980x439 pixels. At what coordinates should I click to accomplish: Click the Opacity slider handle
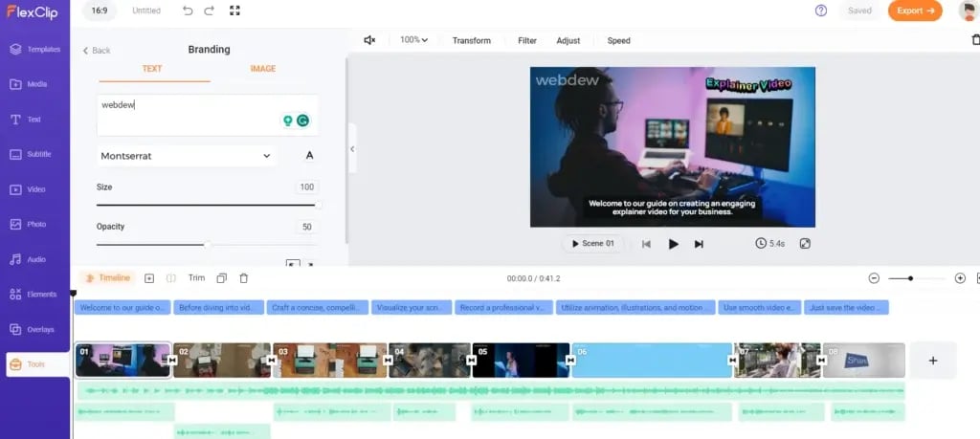[208, 245]
